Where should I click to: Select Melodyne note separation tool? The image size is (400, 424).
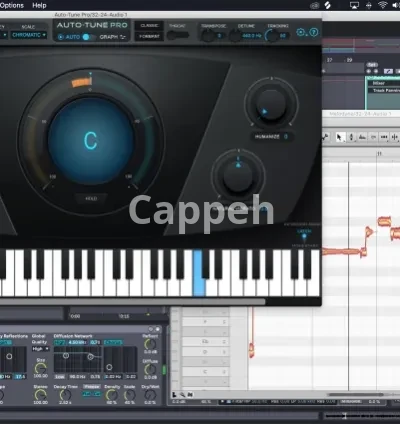coord(395,137)
